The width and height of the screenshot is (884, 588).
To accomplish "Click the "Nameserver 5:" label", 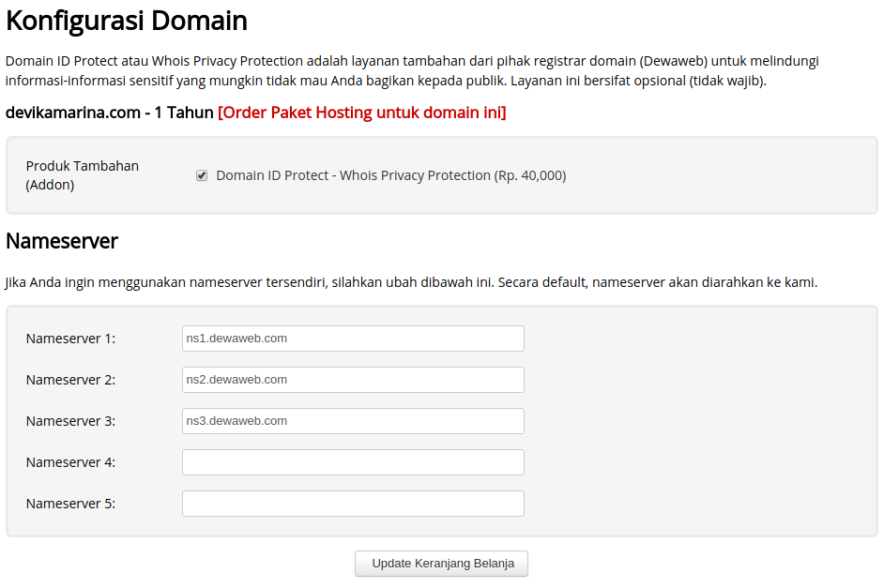I will coord(70,504).
